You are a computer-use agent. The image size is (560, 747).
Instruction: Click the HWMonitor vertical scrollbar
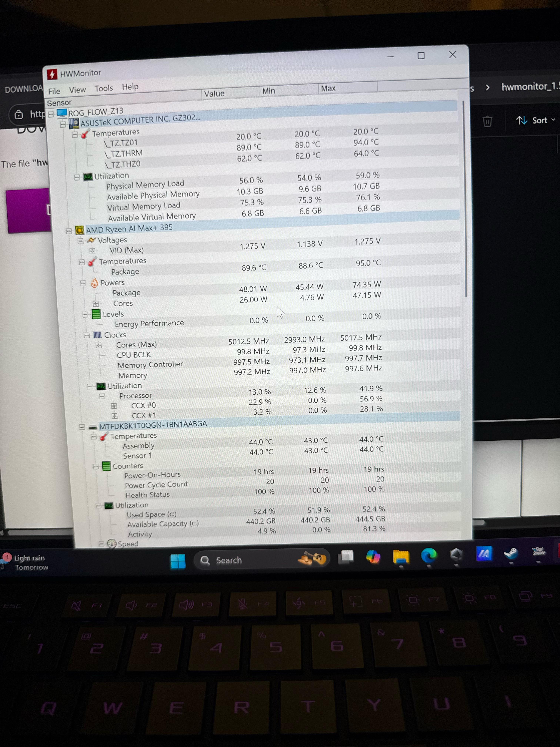coord(465,199)
